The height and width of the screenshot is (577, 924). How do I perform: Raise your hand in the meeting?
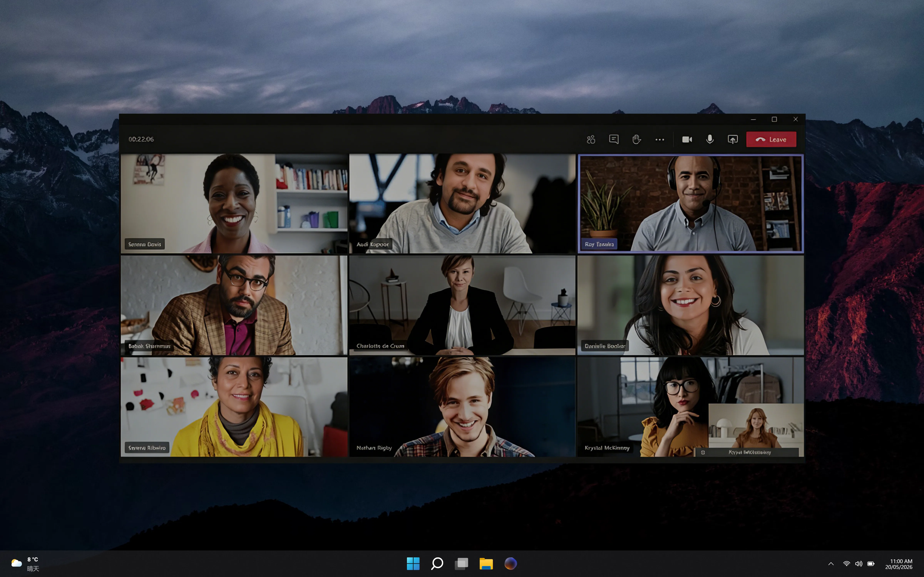click(x=636, y=139)
